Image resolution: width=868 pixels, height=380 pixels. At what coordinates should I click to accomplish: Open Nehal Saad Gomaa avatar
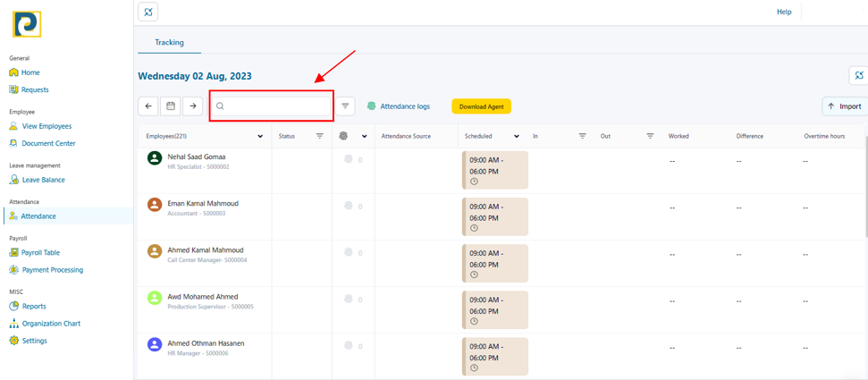[x=155, y=158]
